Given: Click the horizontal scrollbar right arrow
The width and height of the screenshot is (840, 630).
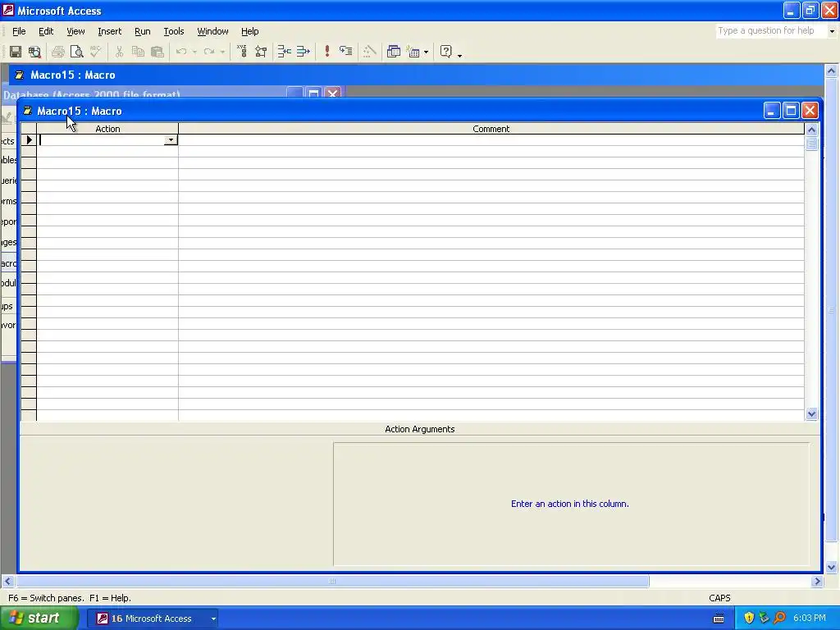Looking at the screenshot, I should pos(817,582).
